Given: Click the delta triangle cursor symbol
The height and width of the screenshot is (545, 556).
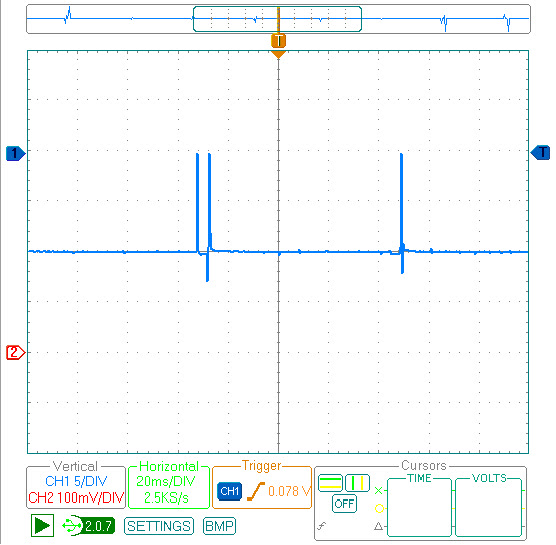Looking at the screenshot, I should [x=378, y=526].
